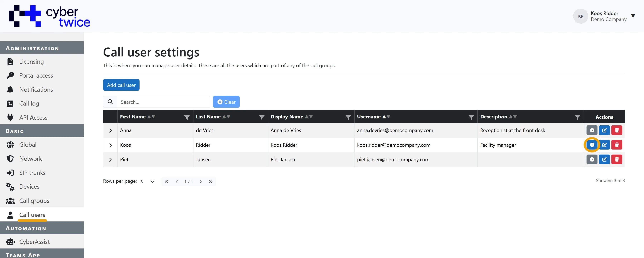Screen dimensions: 644x258
Task: Open the clock schedule for Anna de Vries
Action: 592,130
